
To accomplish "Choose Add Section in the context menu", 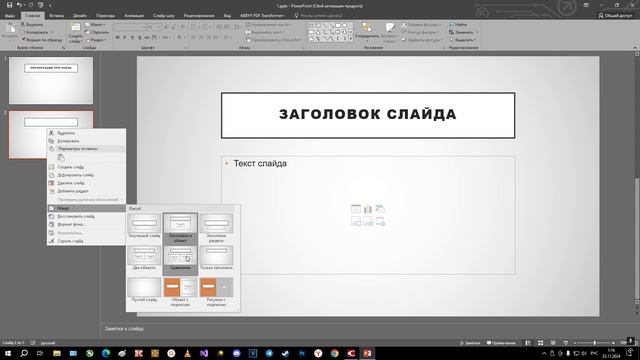I will point(87,191).
